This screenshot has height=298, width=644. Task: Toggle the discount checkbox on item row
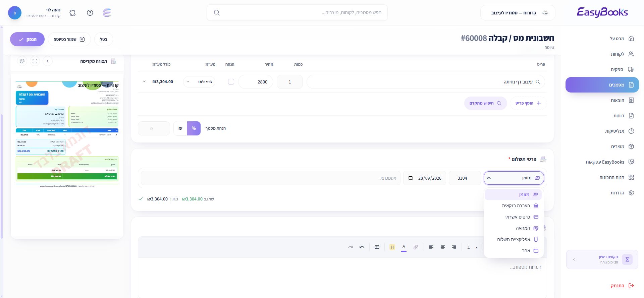pos(231,82)
